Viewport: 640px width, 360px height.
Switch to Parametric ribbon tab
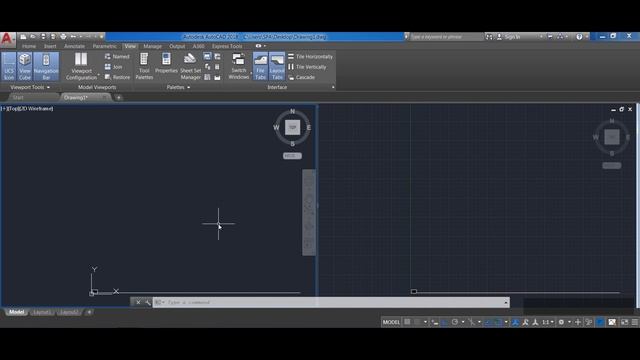pos(104,46)
